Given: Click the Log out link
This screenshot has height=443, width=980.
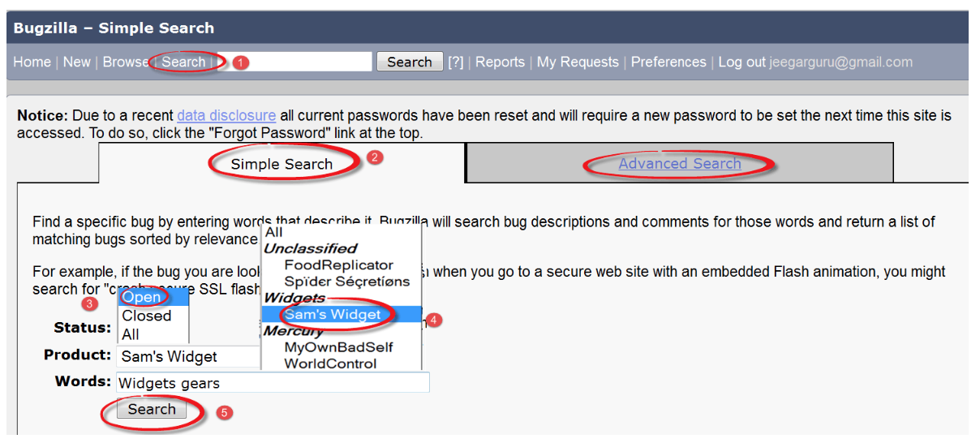Looking at the screenshot, I should click(741, 62).
